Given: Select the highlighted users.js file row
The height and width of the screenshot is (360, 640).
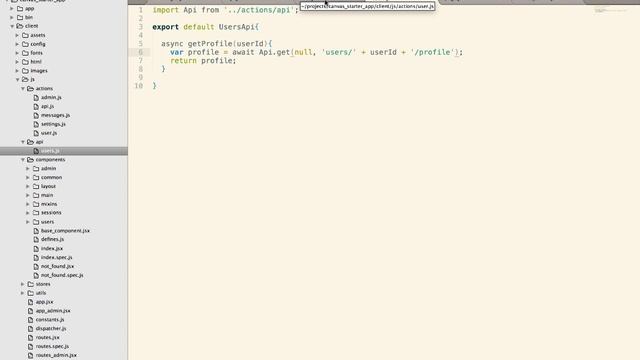Looking at the screenshot, I should tap(64, 151).
